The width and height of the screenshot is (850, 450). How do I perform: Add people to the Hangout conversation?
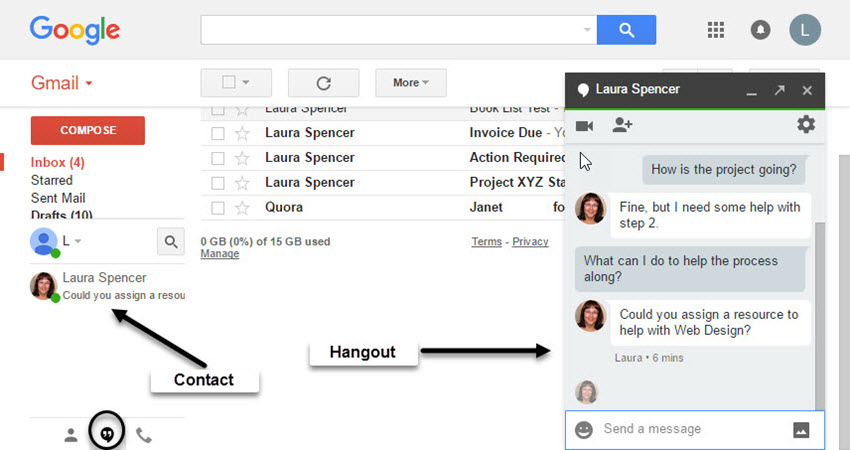pyautogui.click(x=622, y=125)
